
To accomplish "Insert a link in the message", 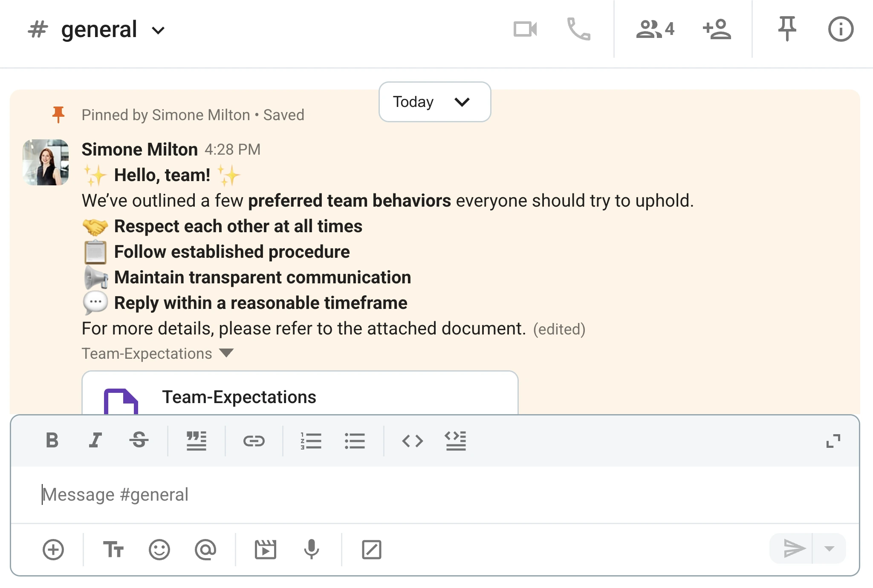I will point(254,441).
